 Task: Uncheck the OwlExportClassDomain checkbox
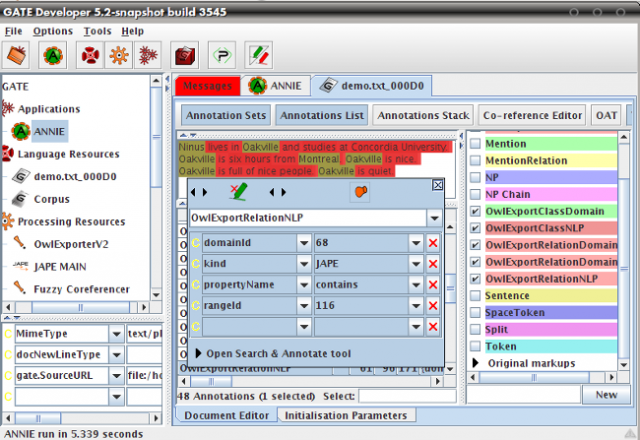(x=475, y=211)
